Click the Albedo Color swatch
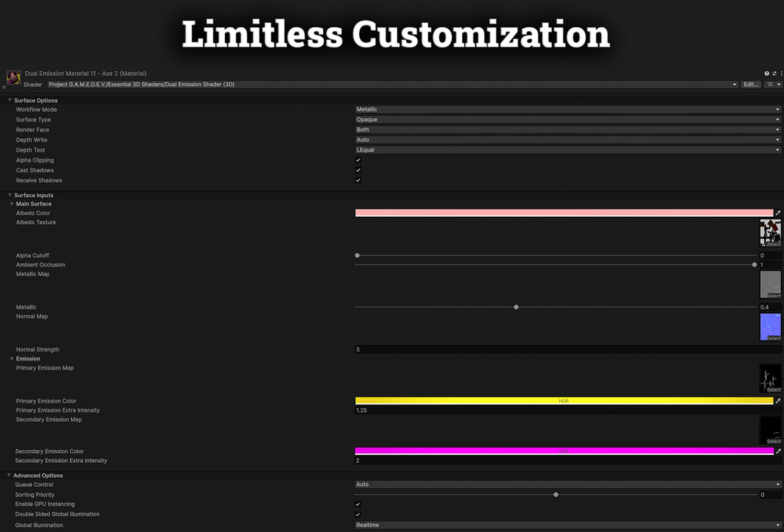 [x=564, y=213]
